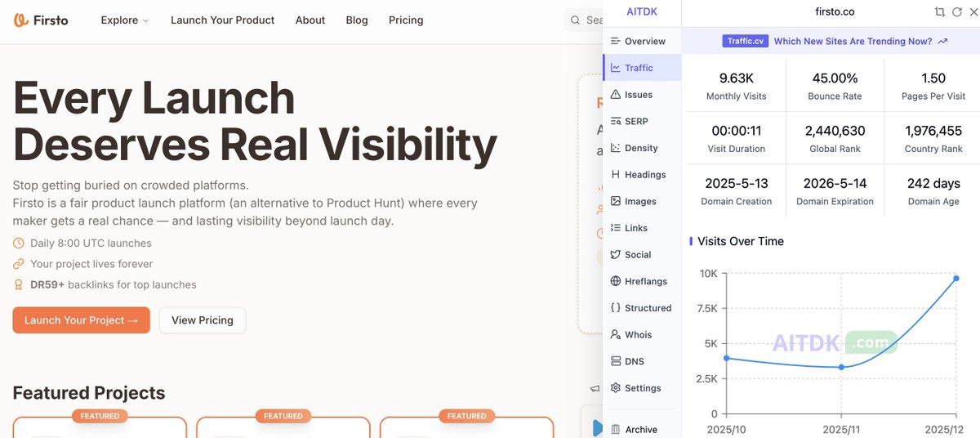Open the Social Twitter bird icon

point(616,254)
